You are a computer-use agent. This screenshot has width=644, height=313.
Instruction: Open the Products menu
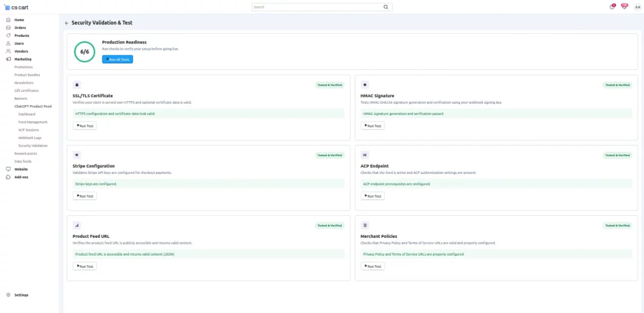[22, 35]
